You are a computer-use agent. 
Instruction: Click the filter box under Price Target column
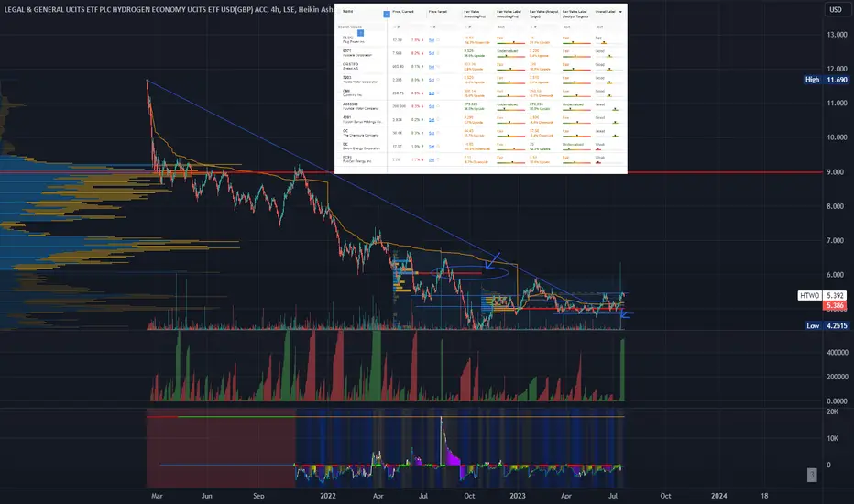pos(443,27)
